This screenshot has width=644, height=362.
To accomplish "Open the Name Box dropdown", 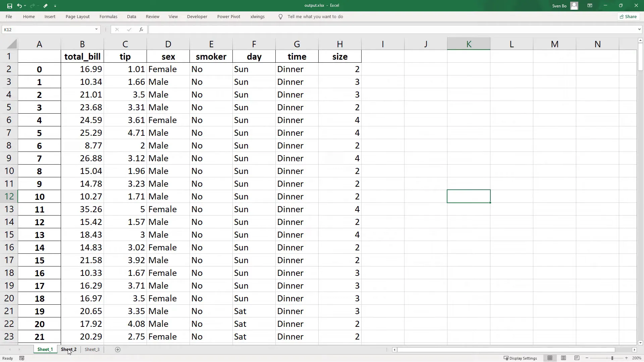I will click(x=97, y=29).
